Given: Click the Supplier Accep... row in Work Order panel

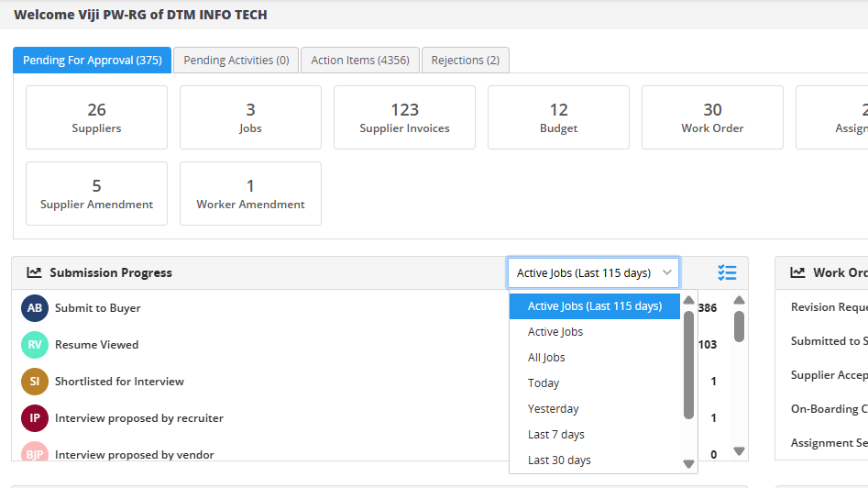Looking at the screenshot, I should tap(830, 375).
